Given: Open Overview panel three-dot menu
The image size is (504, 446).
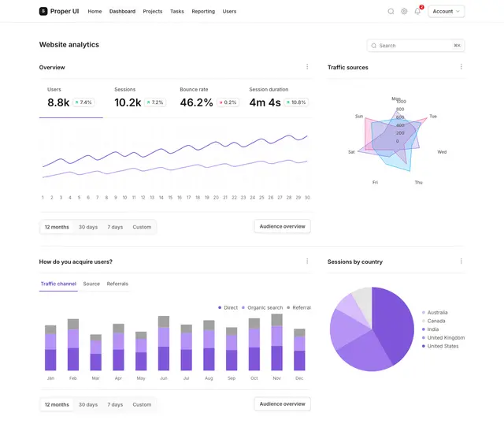Looking at the screenshot, I should pos(307,66).
